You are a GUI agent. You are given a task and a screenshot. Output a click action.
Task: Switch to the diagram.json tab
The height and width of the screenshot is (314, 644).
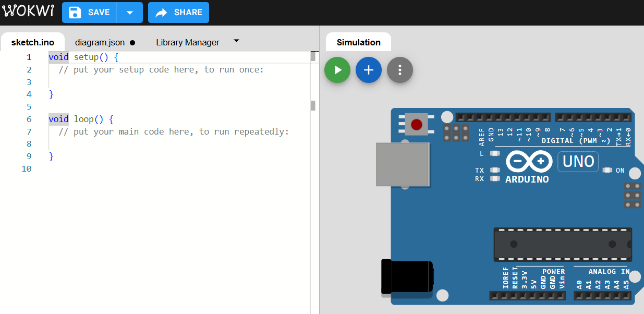point(100,42)
